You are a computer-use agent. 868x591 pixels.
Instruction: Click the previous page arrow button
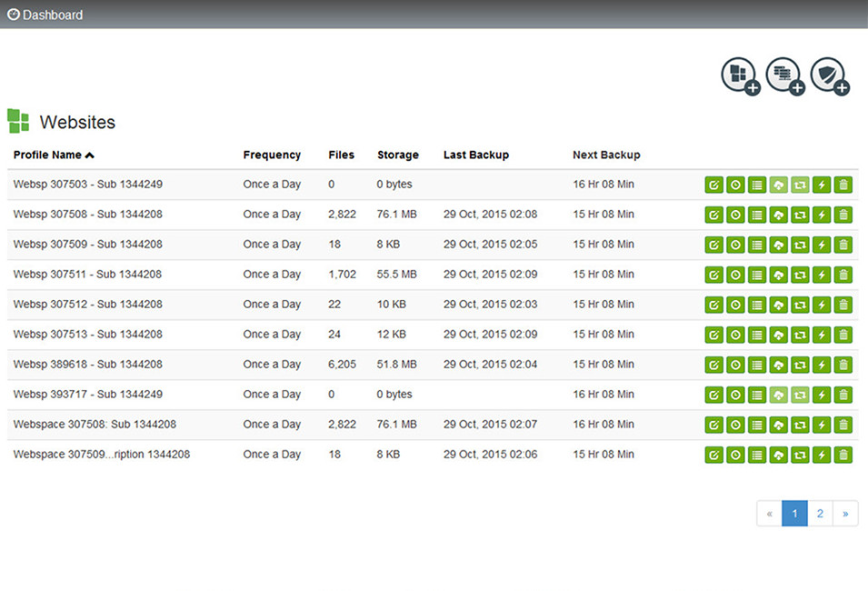click(x=769, y=514)
